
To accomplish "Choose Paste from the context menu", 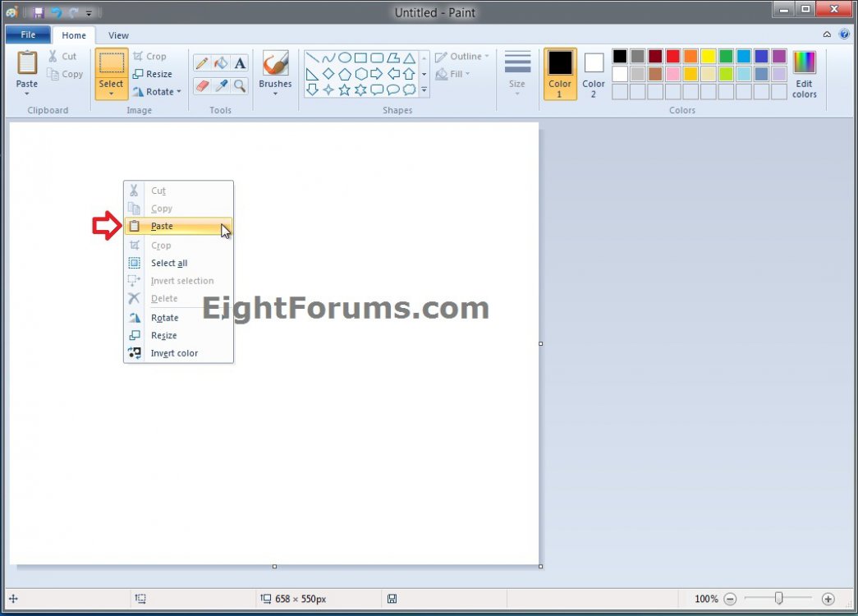I will tap(178, 226).
